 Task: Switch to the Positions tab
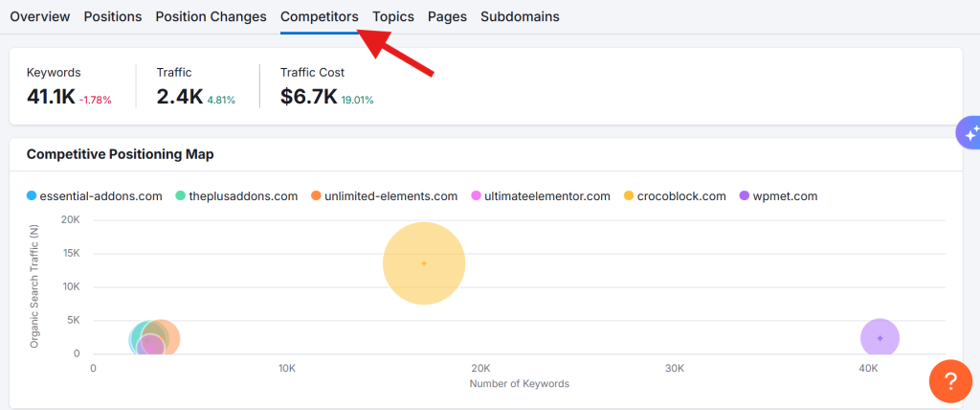click(x=112, y=16)
